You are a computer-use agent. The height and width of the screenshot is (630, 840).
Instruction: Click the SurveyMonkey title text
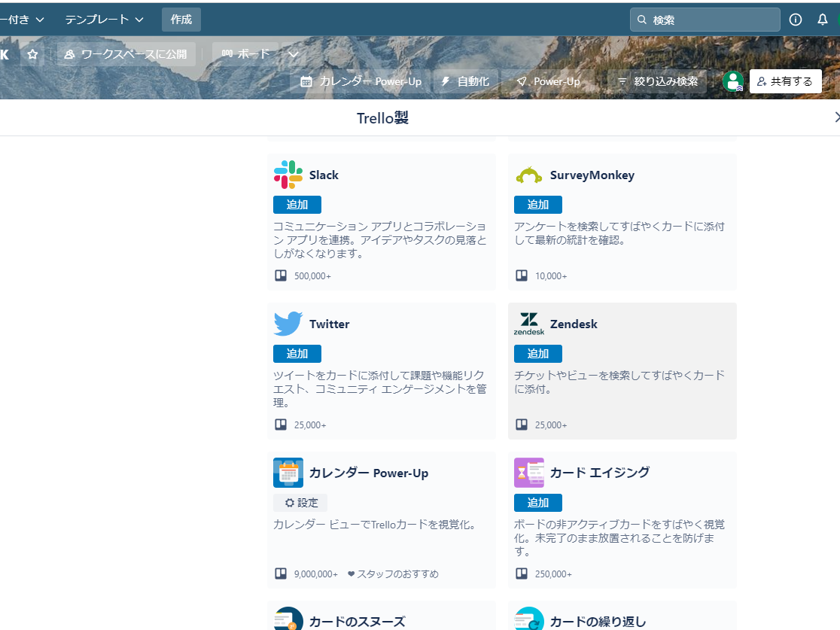[x=592, y=175]
